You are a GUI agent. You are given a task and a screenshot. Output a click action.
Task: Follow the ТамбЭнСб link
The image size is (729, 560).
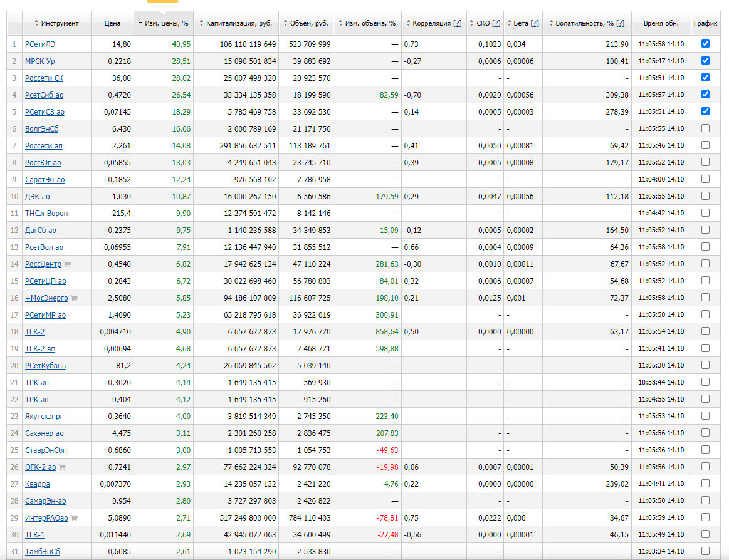point(42,552)
